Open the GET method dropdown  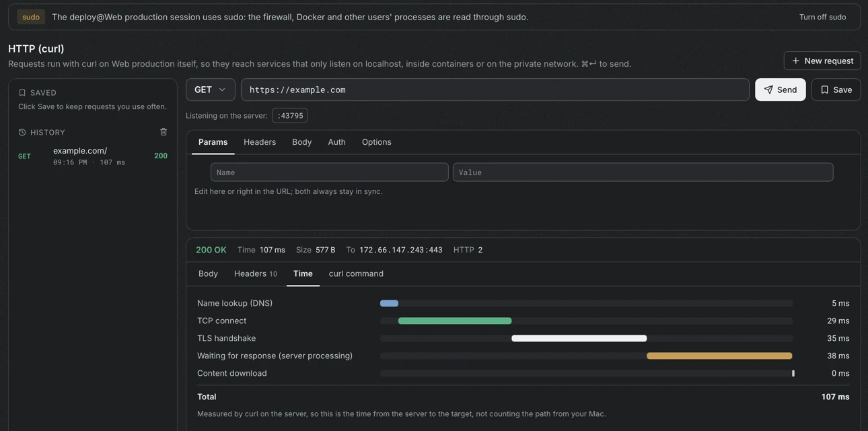coord(211,90)
